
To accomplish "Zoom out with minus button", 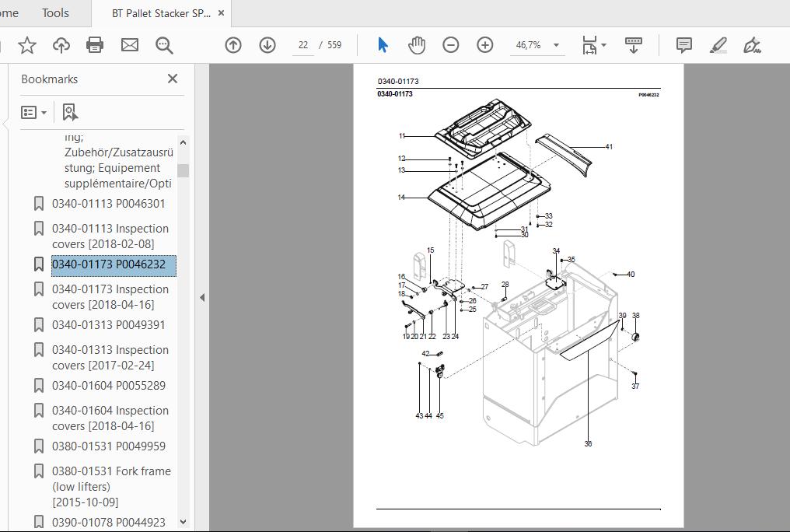I will 450,45.
